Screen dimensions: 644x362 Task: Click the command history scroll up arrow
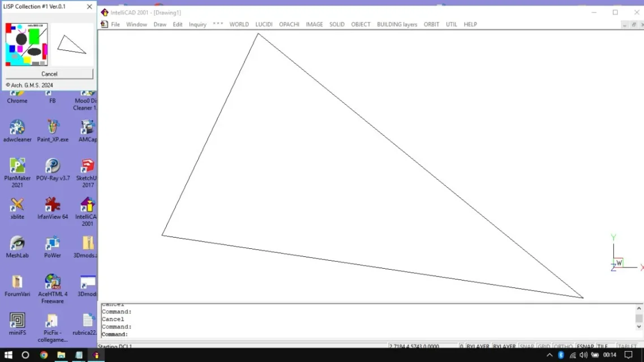tap(639, 308)
